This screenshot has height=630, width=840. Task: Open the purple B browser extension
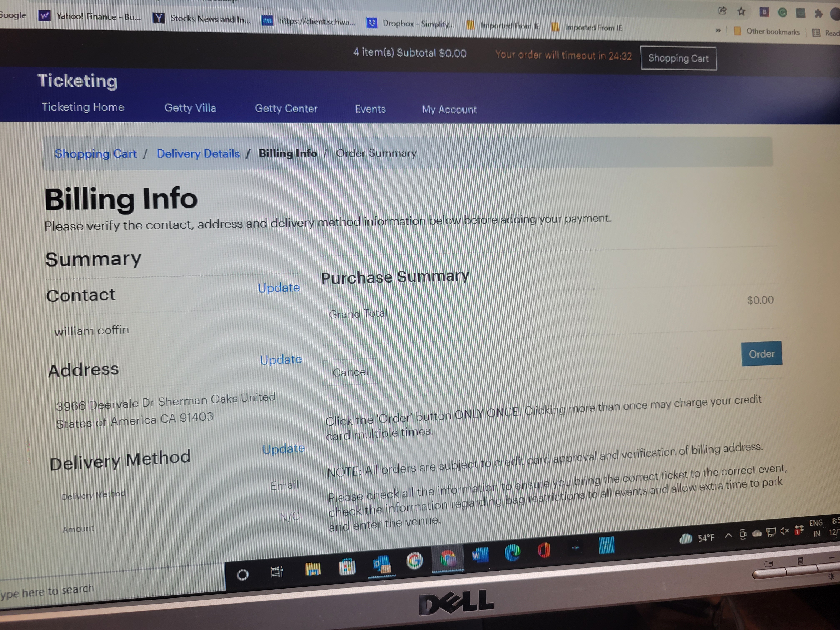[x=764, y=12]
